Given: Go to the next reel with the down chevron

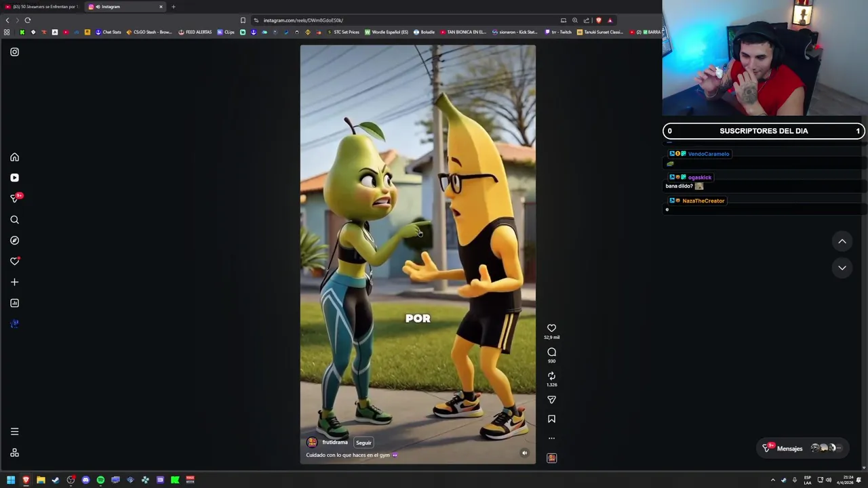Looking at the screenshot, I should 842,268.
